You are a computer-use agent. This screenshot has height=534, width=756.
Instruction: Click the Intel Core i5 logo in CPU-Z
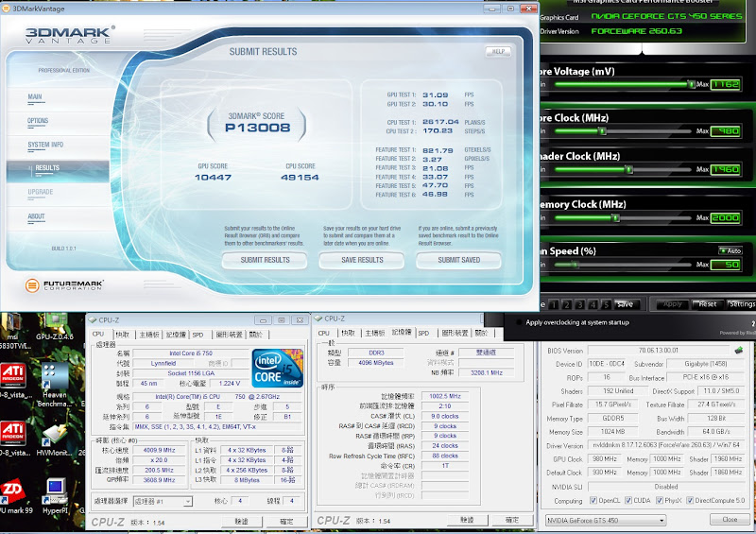pyautogui.click(x=277, y=368)
